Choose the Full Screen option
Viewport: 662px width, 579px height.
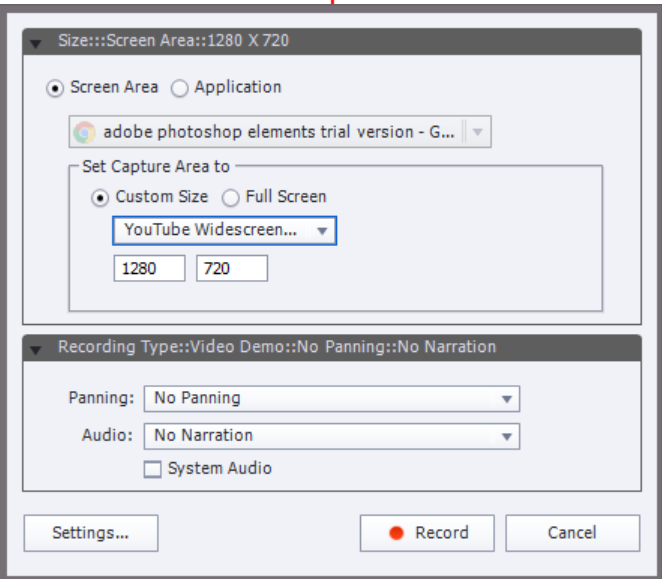(230, 197)
